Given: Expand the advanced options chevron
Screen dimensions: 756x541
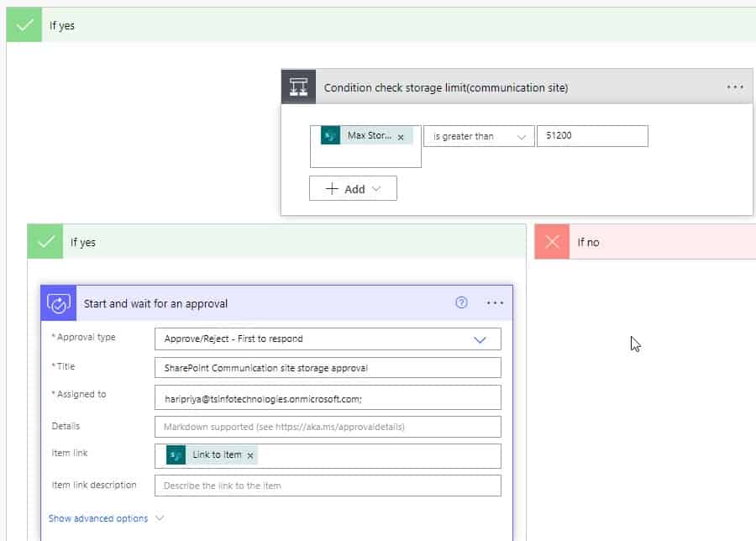Looking at the screenshot, I should pos(160,518).
